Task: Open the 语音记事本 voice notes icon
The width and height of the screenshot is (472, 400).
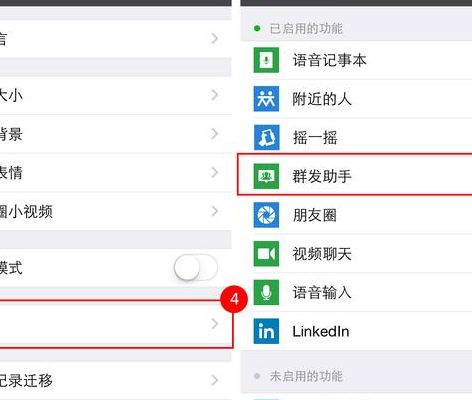Action: point(266,60)
